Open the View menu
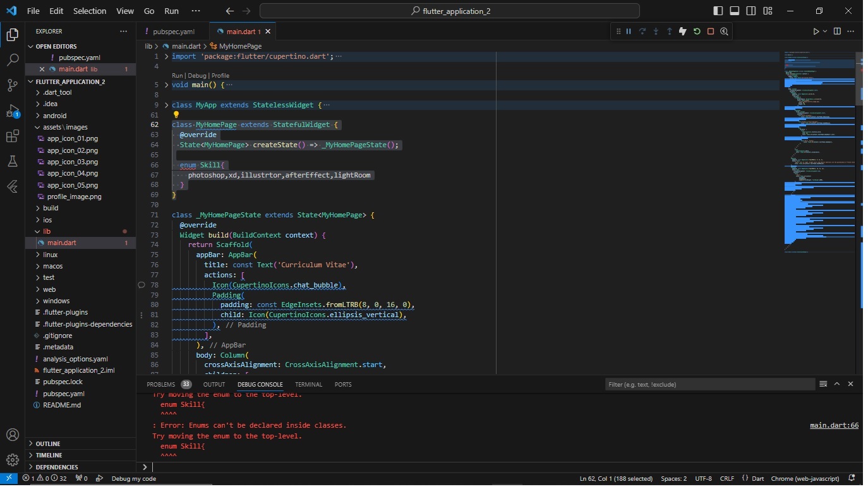 [125, 11]
